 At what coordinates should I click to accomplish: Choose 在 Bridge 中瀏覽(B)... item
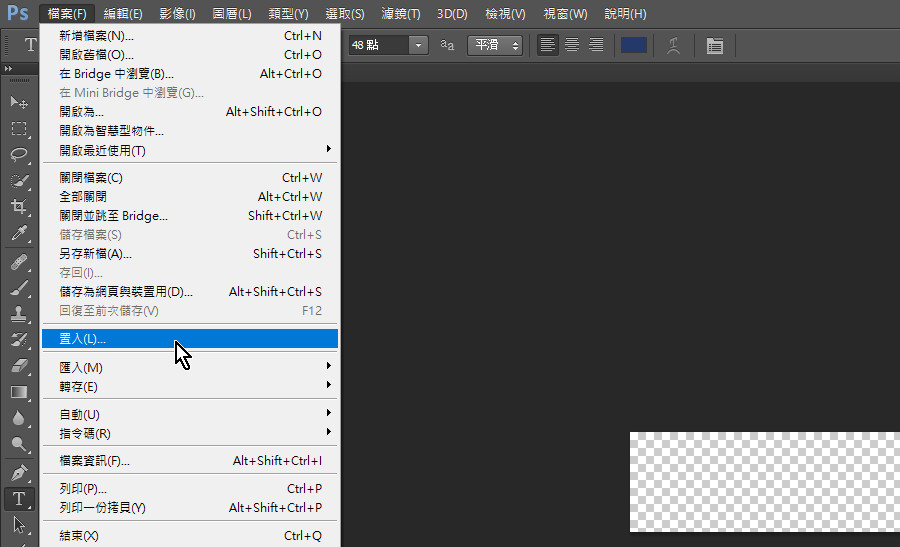(190, 73)
